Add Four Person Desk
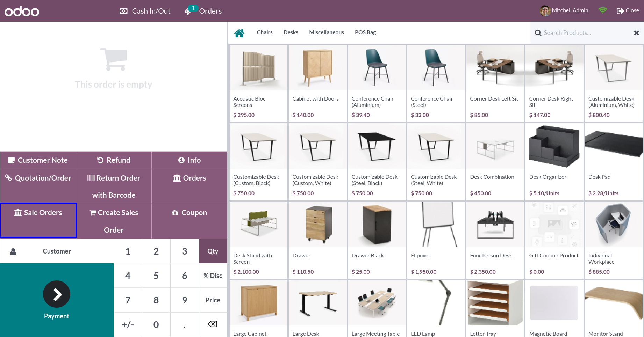The width and height of the screenshot is (644, 337). click(495, 240)
